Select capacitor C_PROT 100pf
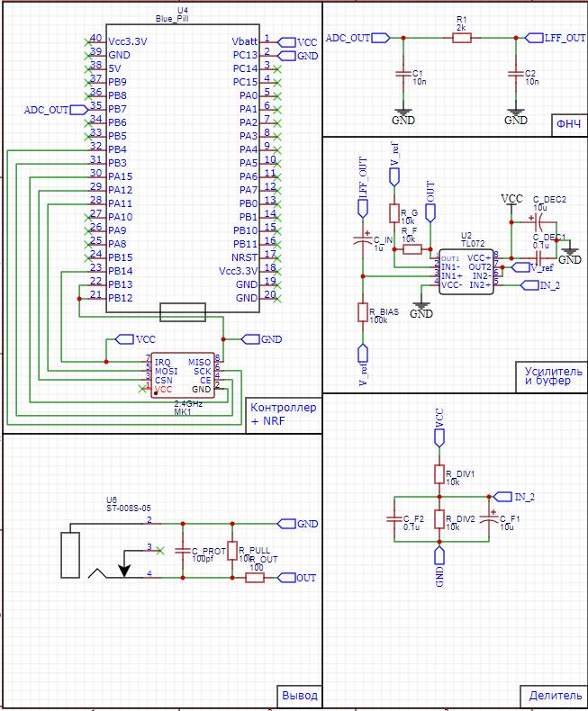 point(183,551)
